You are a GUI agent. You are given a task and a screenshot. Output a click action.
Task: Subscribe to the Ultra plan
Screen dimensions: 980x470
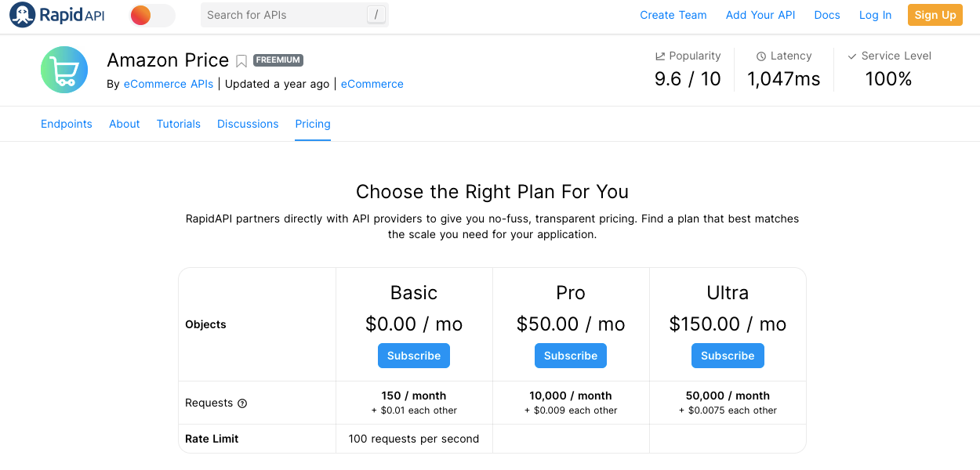pyautogui.click(x=728, y=355)
